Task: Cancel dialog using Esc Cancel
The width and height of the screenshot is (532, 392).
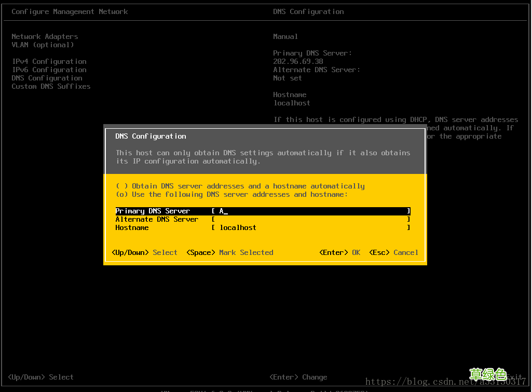Action: pos(393,252)
